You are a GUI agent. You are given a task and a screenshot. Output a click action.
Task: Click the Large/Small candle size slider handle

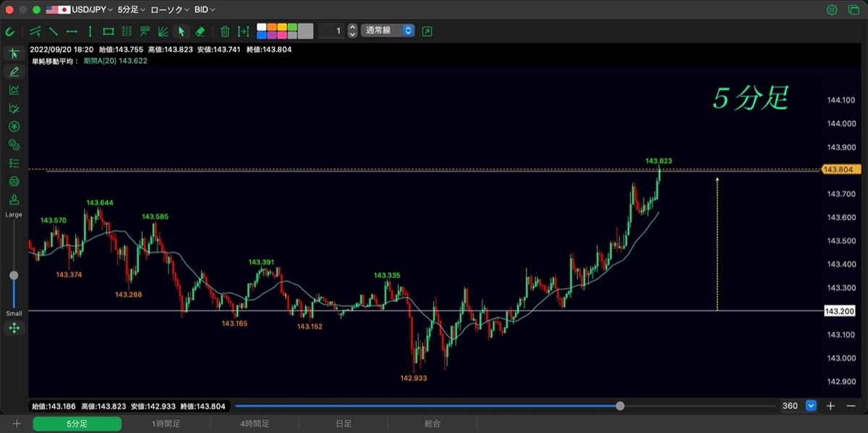point(14,276)
